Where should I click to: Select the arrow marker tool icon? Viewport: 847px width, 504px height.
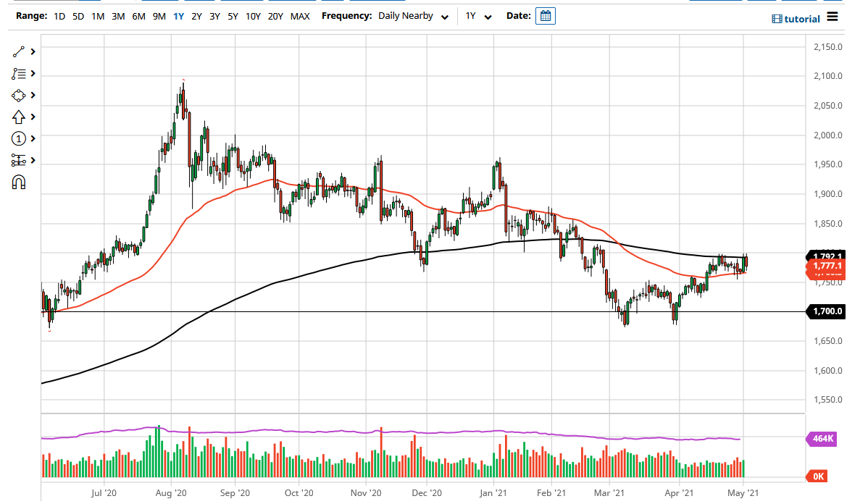coord(18,117)
